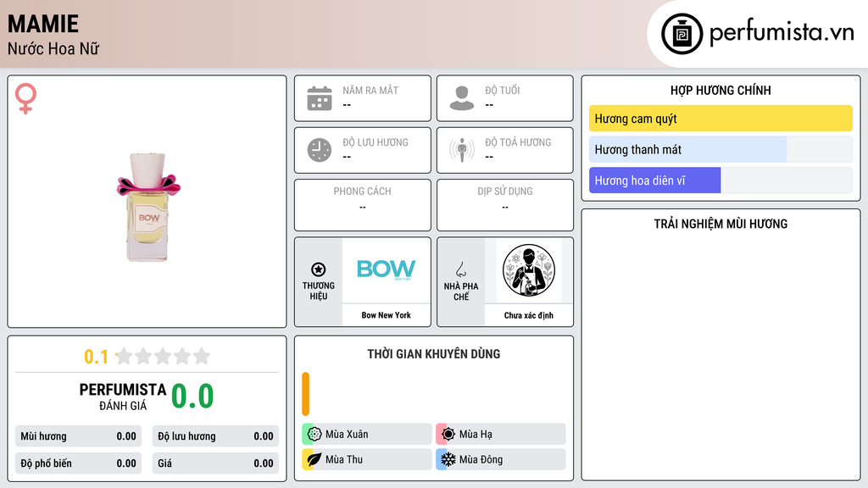Viewport: 868px width, 488px height.
Task: Click the Độ Toả Hương label
Action: tap(518, 142)
